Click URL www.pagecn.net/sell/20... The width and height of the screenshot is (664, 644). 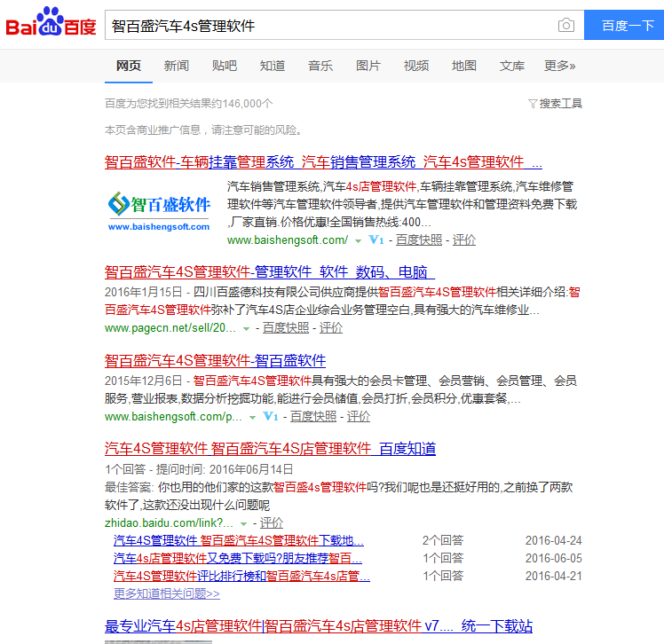170,328
